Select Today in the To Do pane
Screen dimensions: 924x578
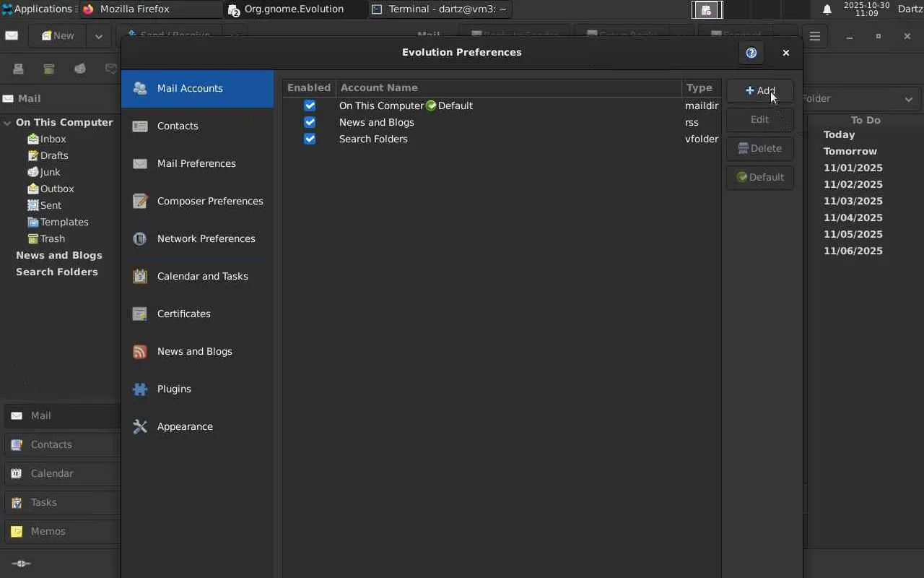tap(839, 134)
